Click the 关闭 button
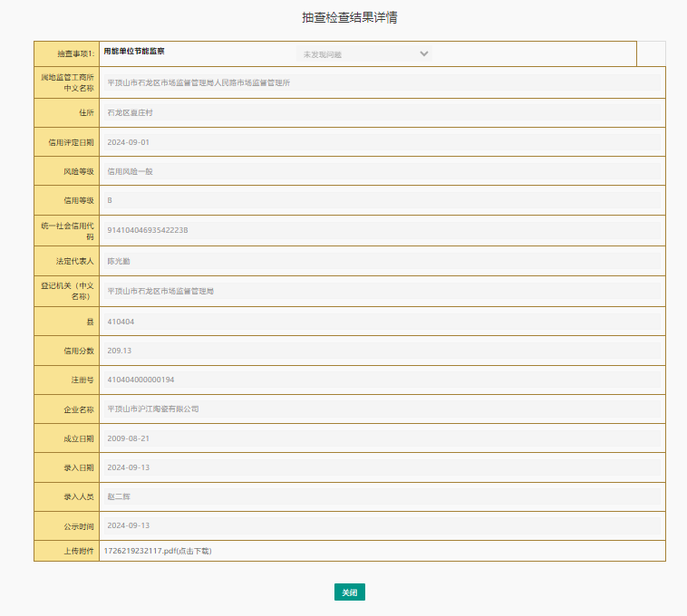The height and width of the screenshot is (616, 687). coord(349,592)
